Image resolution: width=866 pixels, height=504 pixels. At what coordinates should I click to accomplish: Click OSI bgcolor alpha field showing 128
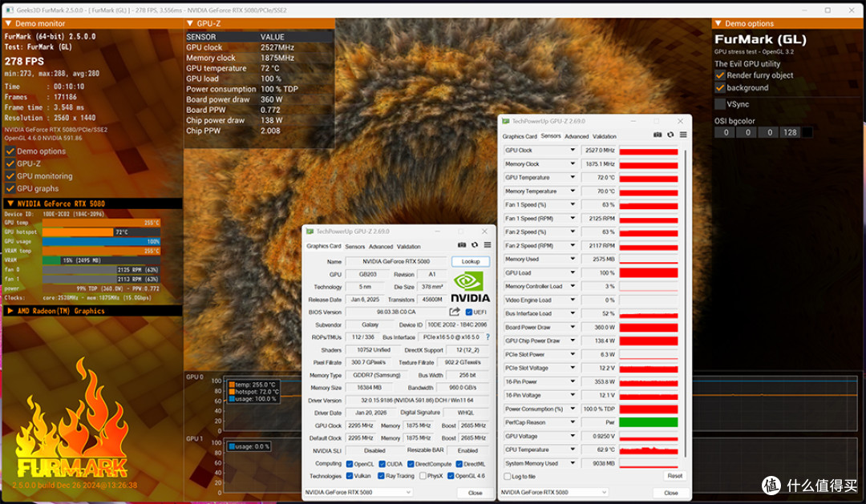790,132
